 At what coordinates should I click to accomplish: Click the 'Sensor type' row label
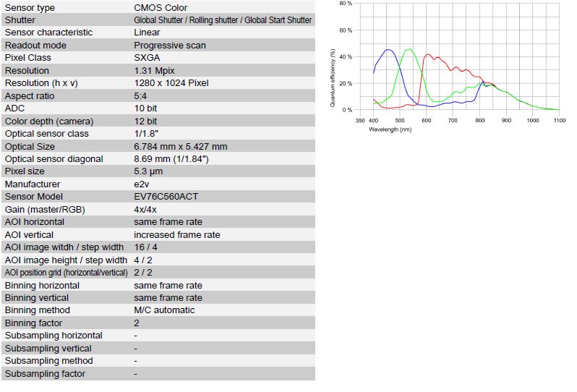pyautogui.click(x=30, y=7)
